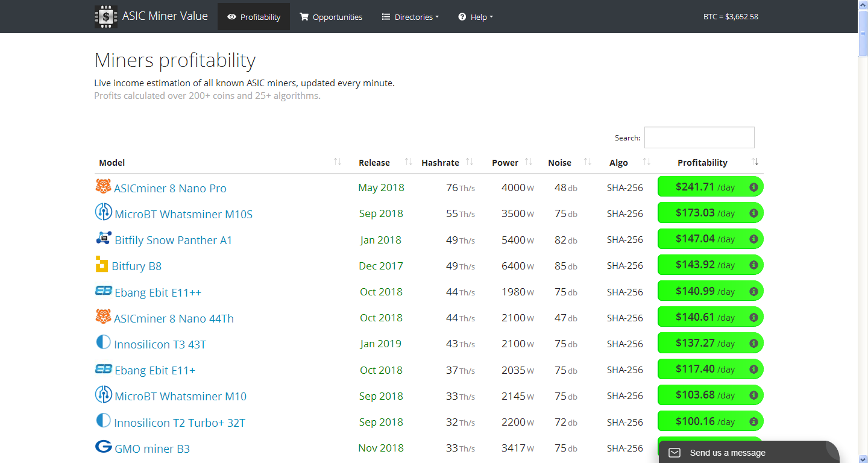Click the MicroBT Whatsminer M10 brand icon
This screenshot has height=463, width=868.
coord(104,395)
